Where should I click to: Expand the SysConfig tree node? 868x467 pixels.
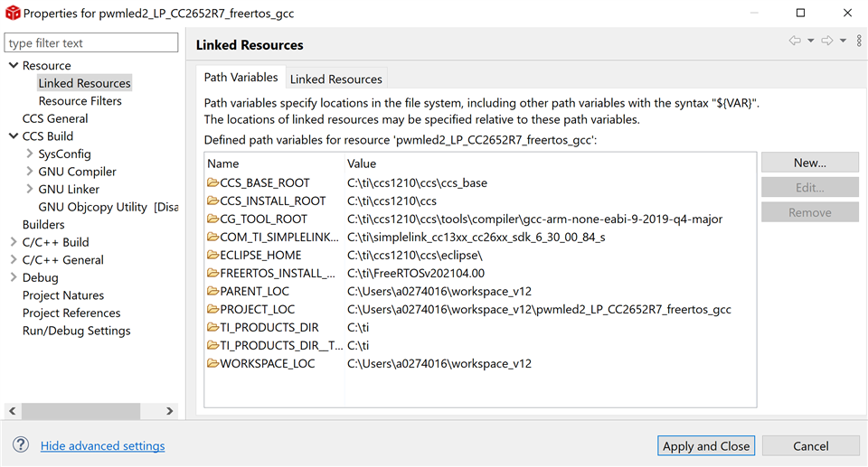click(29, 154)
